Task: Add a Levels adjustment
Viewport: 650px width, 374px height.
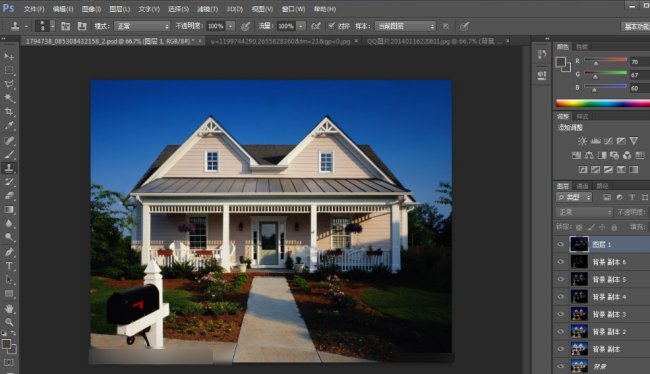Action: click(595, 141)
